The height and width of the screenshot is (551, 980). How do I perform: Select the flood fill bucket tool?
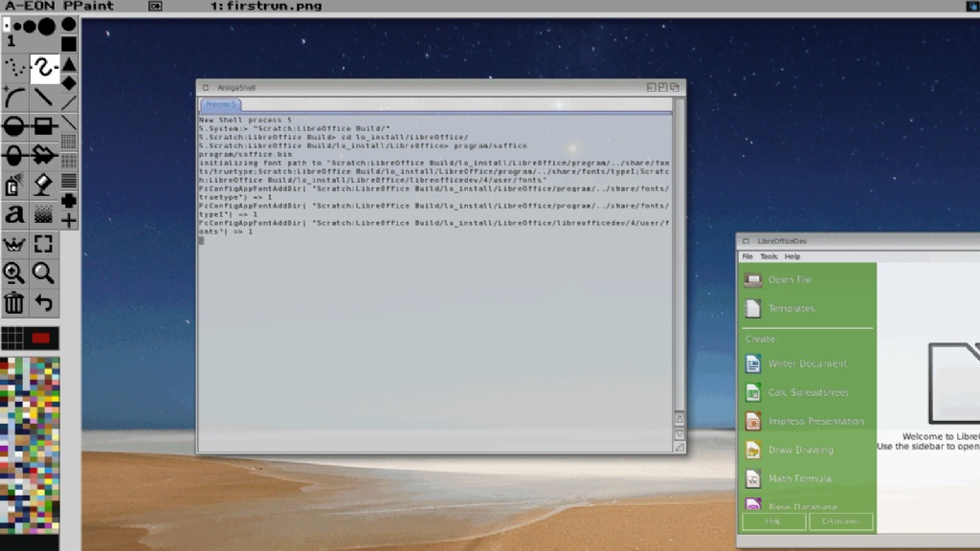(x=44, y=185)
